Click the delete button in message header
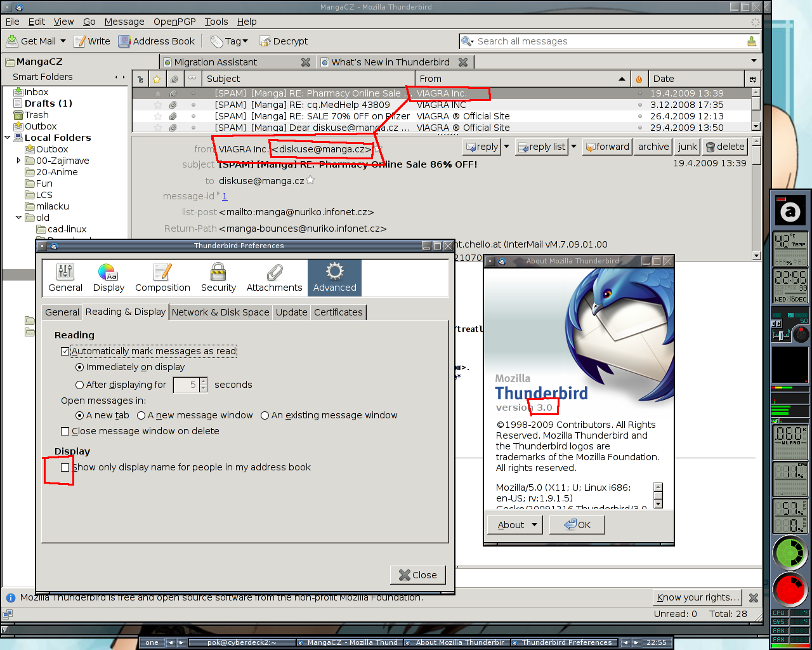Screen dimensions: 812x650 [x=725, y=147]
